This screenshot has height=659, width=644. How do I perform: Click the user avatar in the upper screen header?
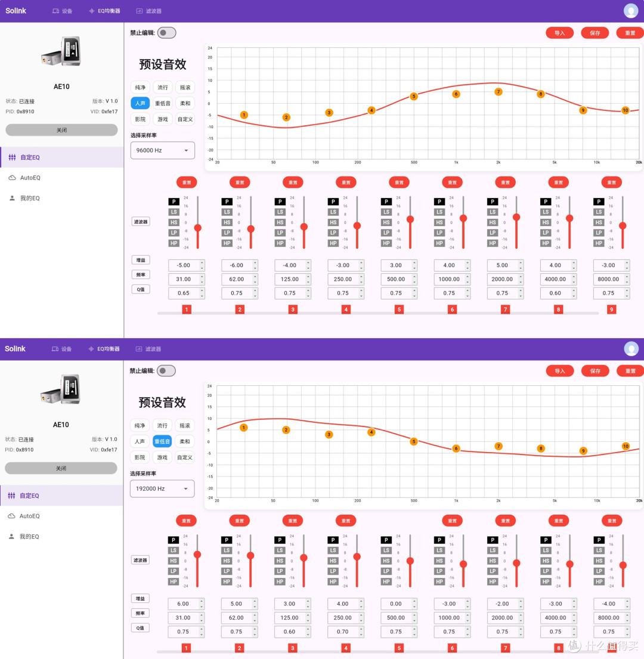(630, 11)
